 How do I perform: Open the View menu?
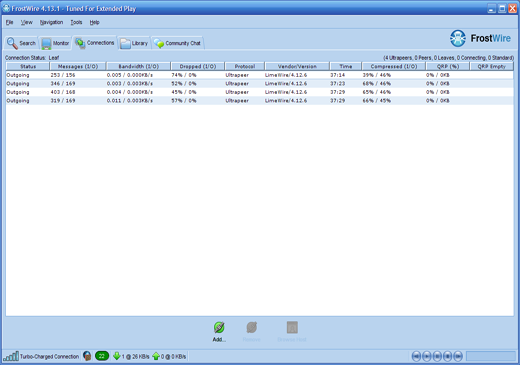coord(27,22)
